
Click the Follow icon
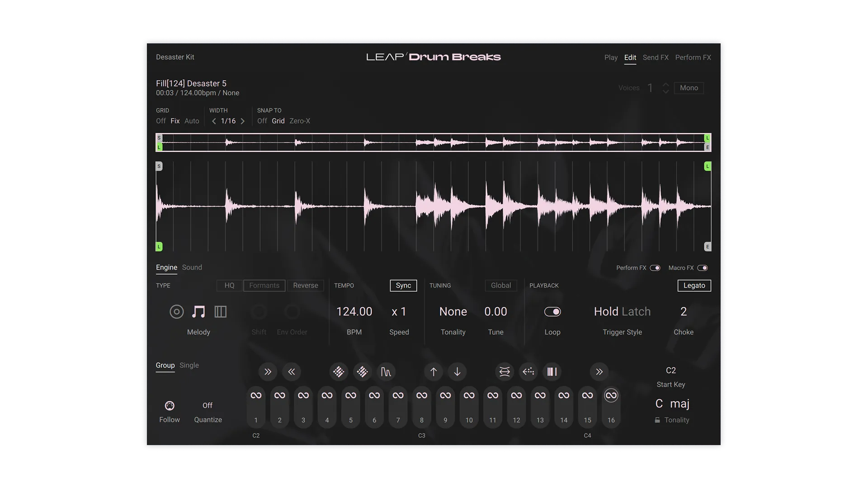pos(170,406)
